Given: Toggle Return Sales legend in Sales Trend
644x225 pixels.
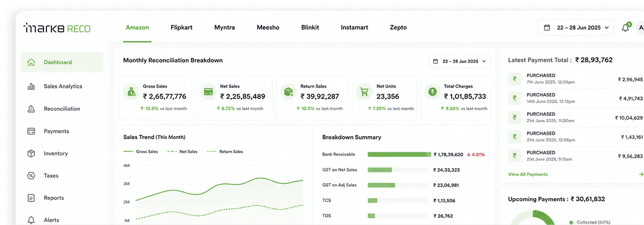Looking at the screenshot, I should pyautogui.click(x=225, y=152).
